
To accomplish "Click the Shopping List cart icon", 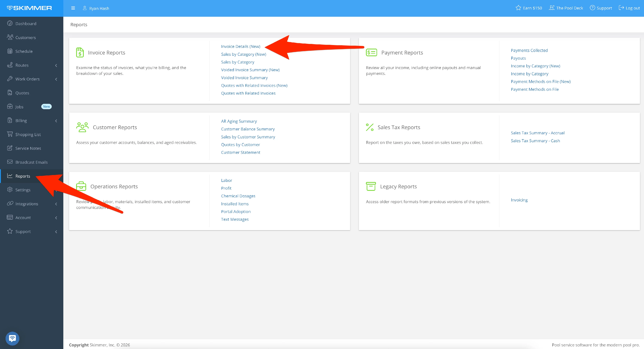I will 10,134.
